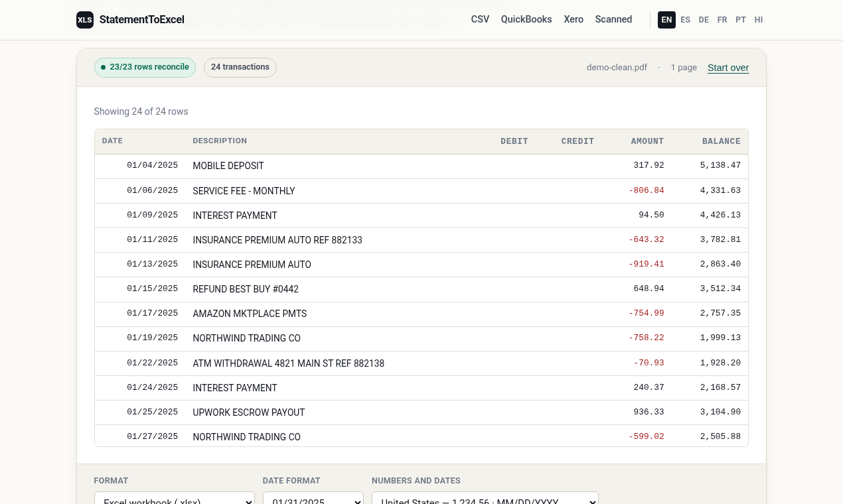Select the amount -806.84

tap(646, 190)
